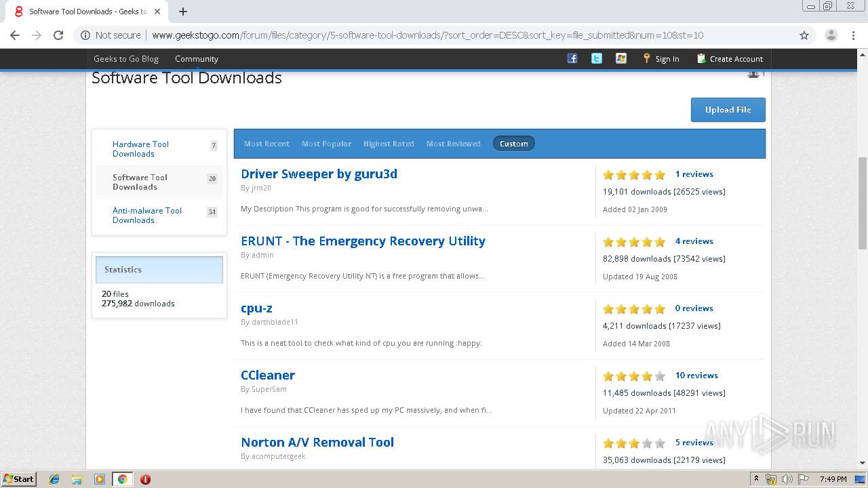Open the 5 reviews link for Norton tool
868x488 pixels.
(x=694, y=443)
